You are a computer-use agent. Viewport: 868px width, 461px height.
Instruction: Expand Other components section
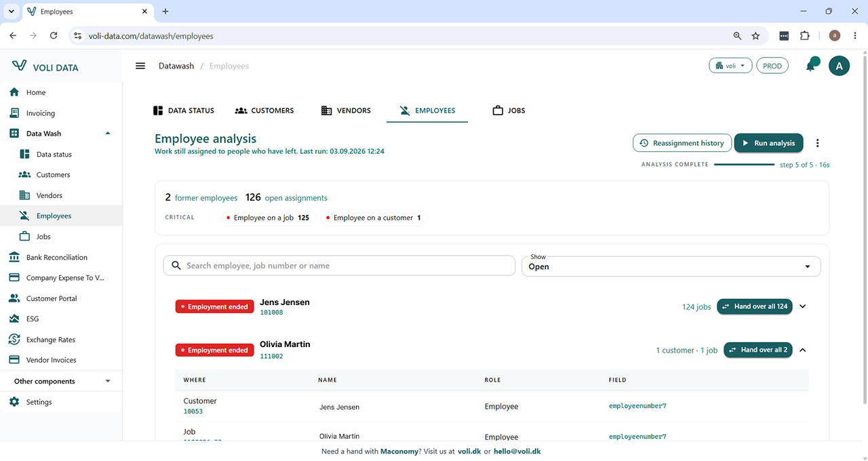click(108, 381)
